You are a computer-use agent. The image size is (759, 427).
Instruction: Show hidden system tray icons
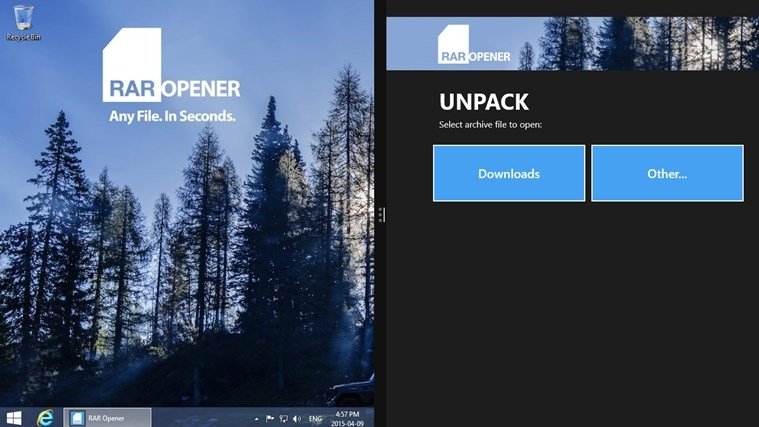[256, 419]
